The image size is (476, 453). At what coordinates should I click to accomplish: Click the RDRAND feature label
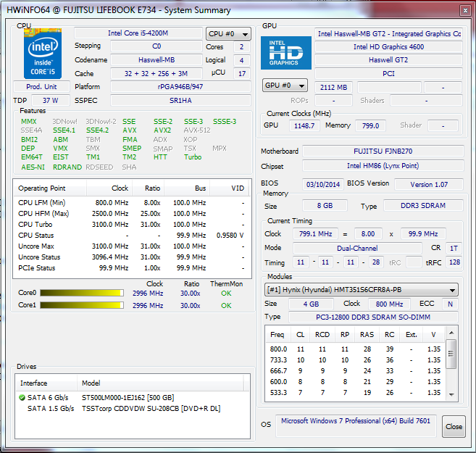(x=67, y=167)
